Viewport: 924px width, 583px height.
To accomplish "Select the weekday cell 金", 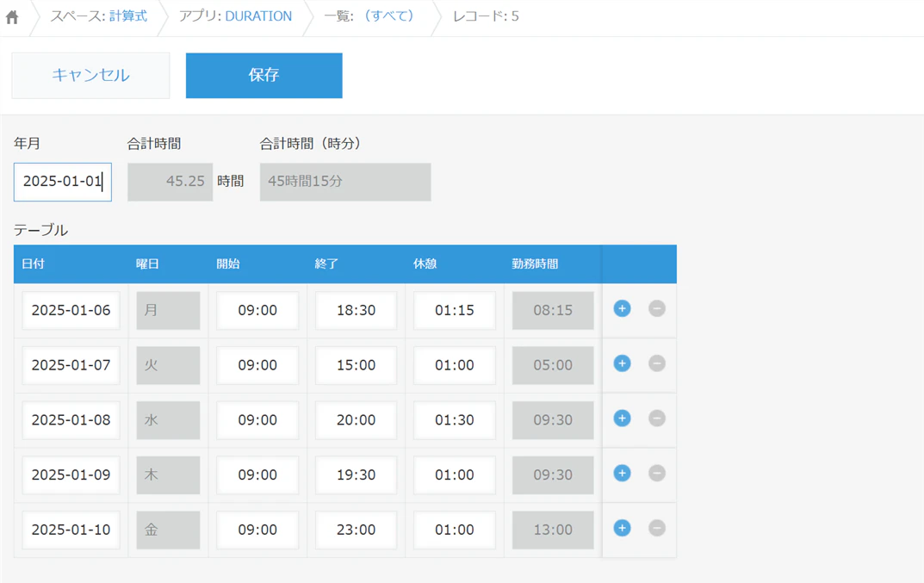I will [168, 530].
